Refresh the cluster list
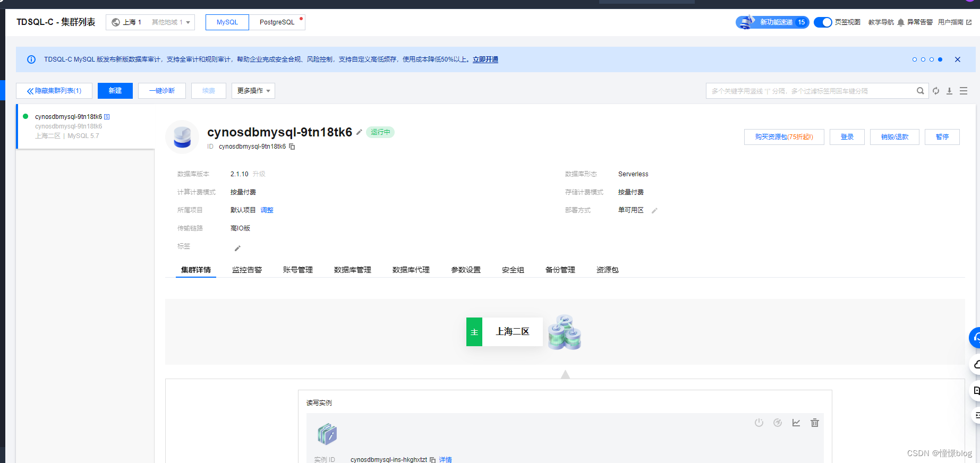The image size is (980, 463). click(x=936, y=91)
